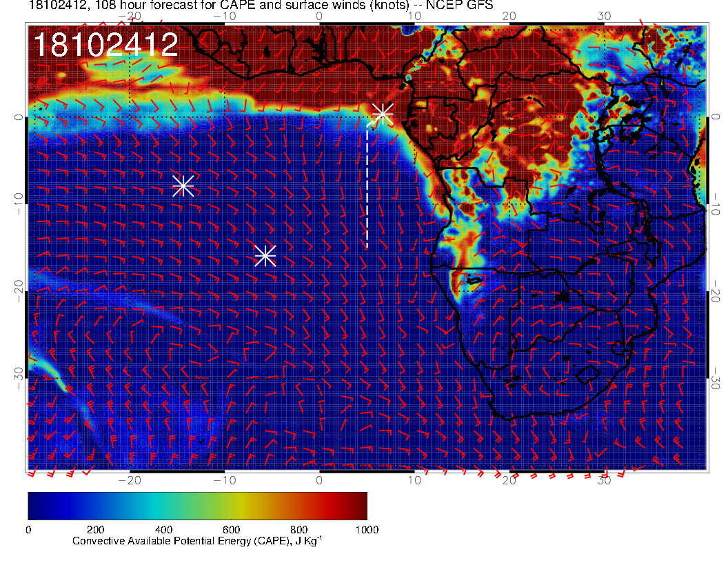
Task: Click the '600' tick label under the colorbar
Action: pos(231,530)
